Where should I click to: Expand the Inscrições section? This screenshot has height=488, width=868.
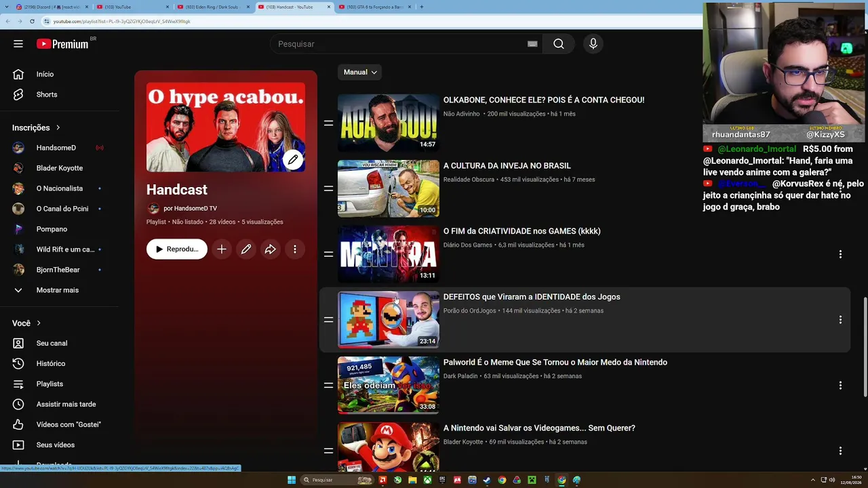(x=37, y=127)
